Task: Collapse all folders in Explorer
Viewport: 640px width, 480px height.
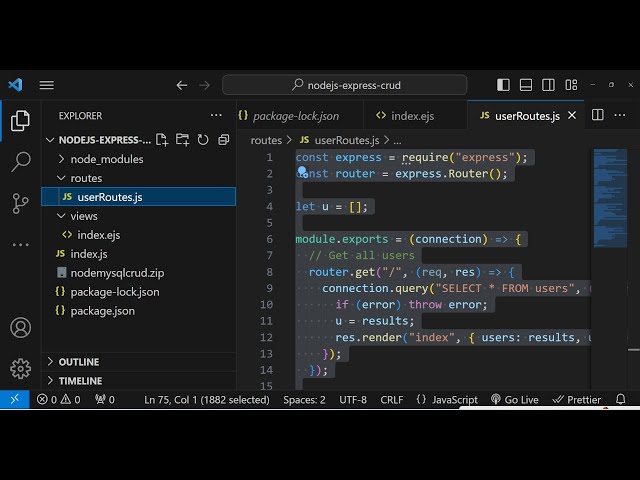Action: tap(223, 140)
